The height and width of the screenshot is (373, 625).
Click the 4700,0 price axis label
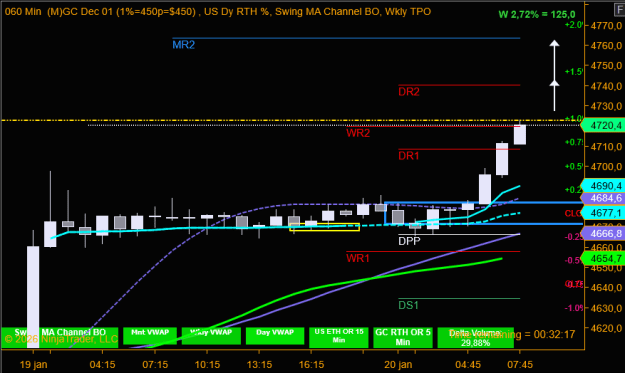tap(606, 167)
